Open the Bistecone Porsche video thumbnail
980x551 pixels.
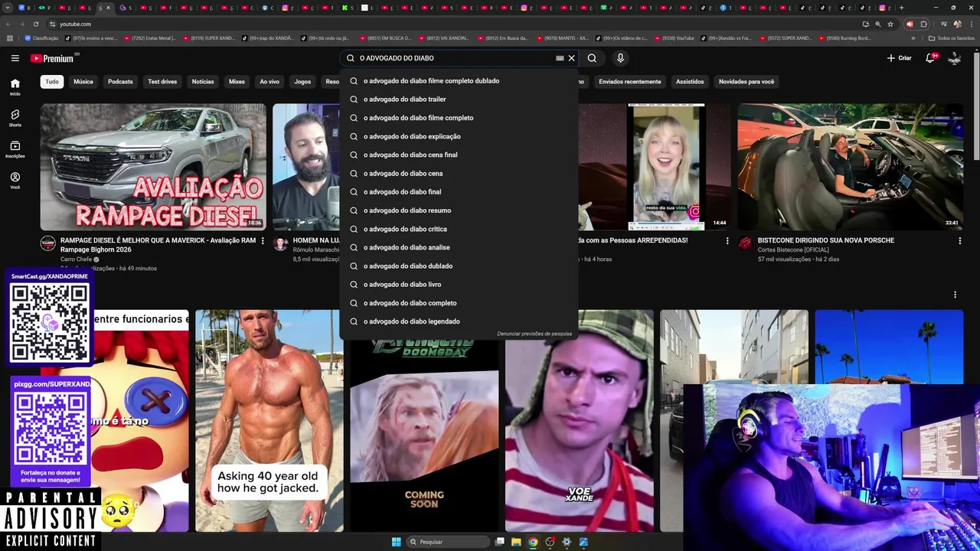point(850,167)
